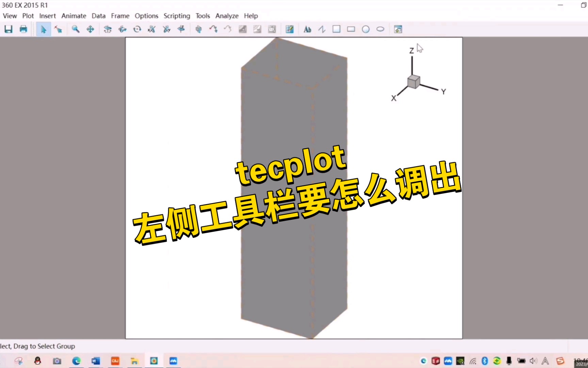The image size is (588, 368).
Task: Select the square drawing tool
Action: (337, 29)
